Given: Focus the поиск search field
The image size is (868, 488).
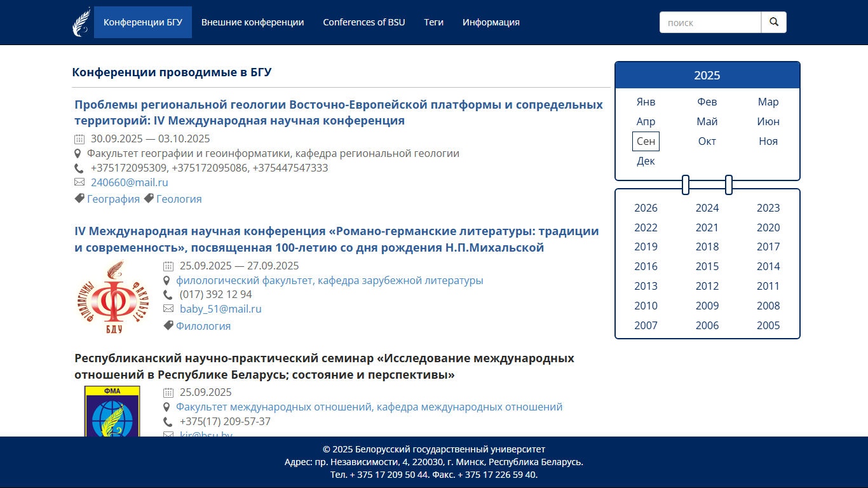Looking at the screenshot, I should click(710, 22).
